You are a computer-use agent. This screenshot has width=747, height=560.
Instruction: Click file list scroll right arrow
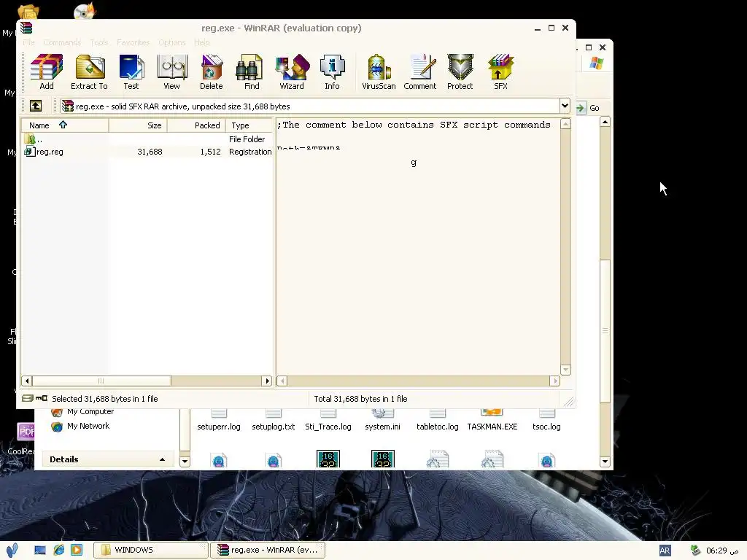click(267, 381)
